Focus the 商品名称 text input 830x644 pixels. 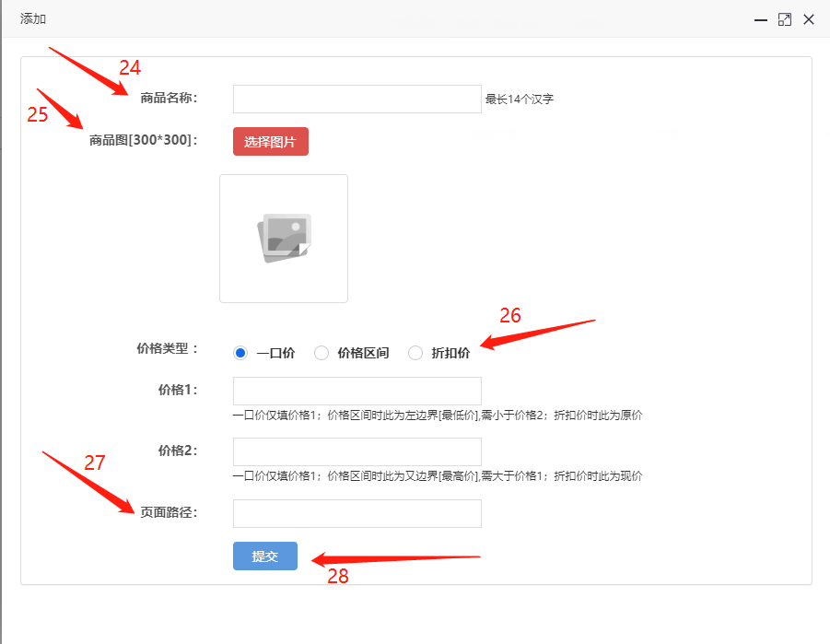(357, 100)
